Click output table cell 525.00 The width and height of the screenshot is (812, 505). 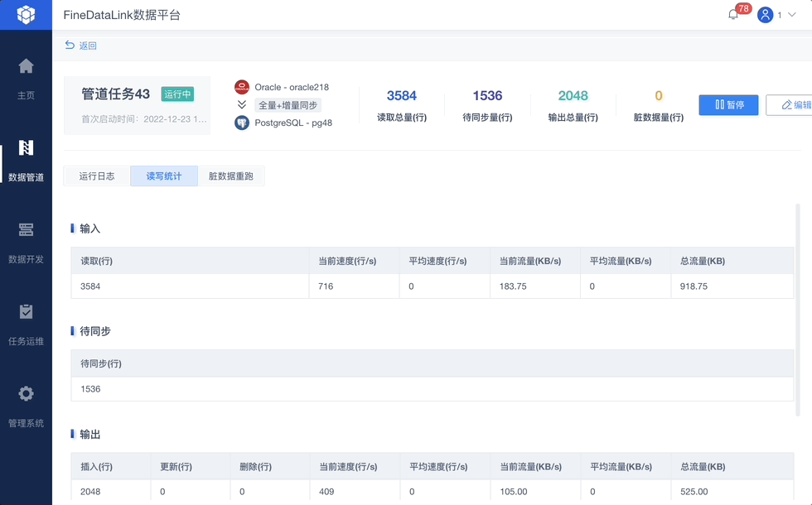[732, 492]
